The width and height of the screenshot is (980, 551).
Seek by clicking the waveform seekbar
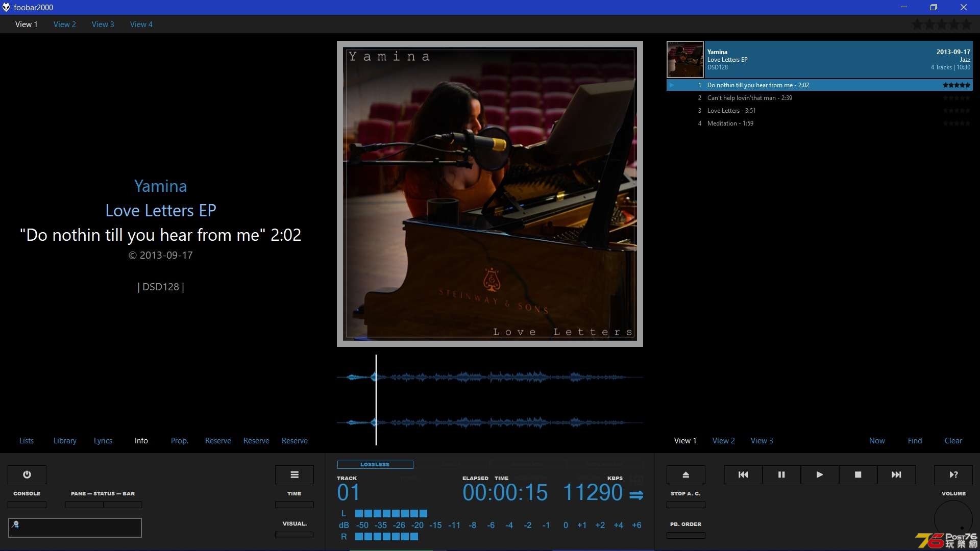click(490, 400)
